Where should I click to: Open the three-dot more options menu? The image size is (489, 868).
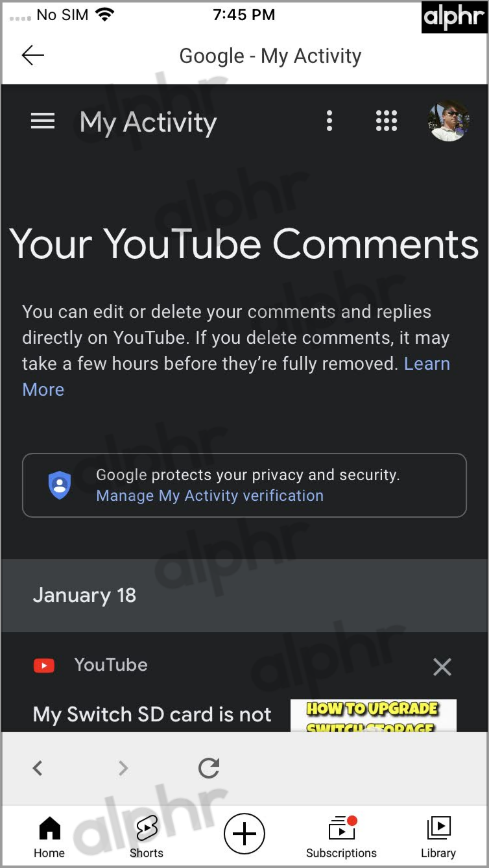(x=329, y=121)
